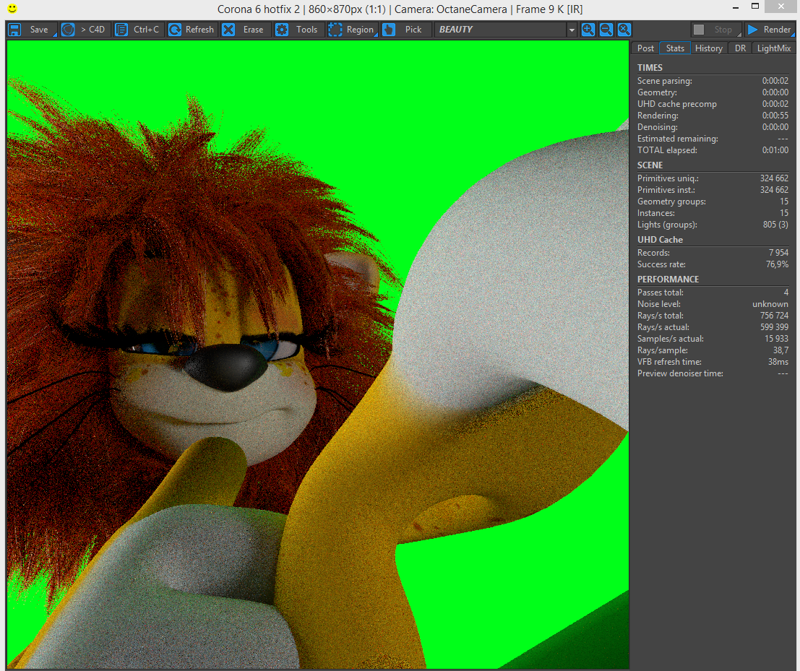Screen dimensions: 800x671
Task: Click the 'Instances:' row
Action: point(712,213)
